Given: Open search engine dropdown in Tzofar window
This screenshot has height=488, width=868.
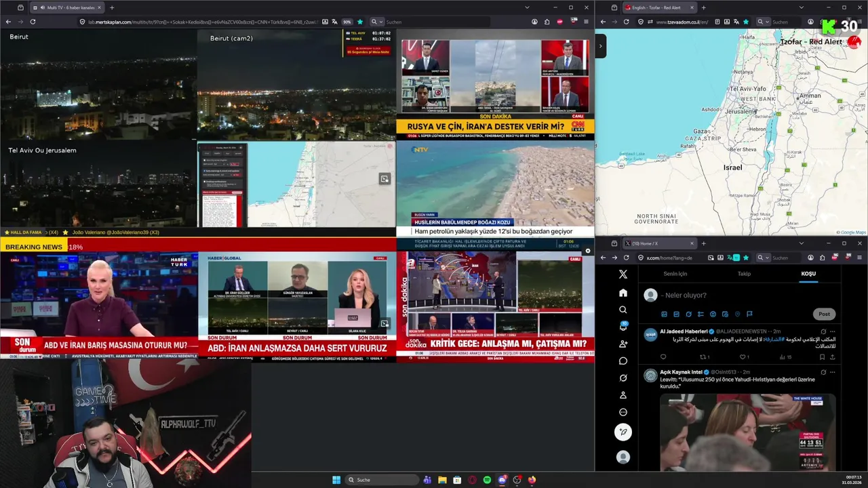Looking at the screenshot, I should (x=764, y=22).
